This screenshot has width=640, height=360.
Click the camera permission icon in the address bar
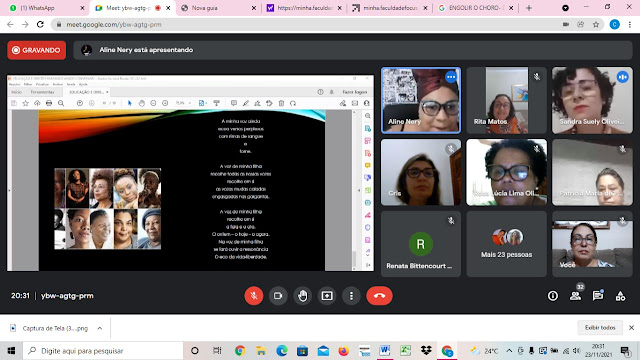[x=566, y=24]
